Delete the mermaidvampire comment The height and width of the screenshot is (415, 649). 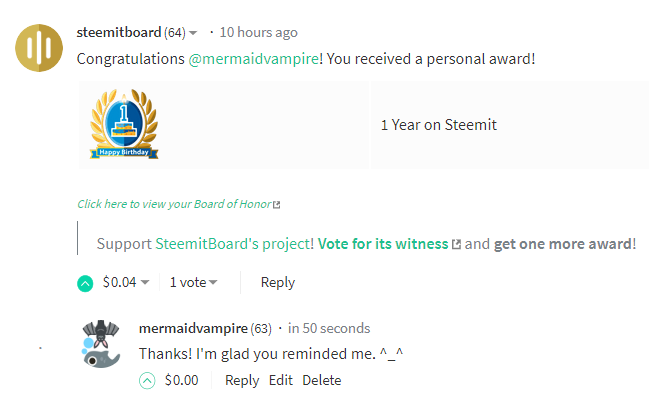322,380
